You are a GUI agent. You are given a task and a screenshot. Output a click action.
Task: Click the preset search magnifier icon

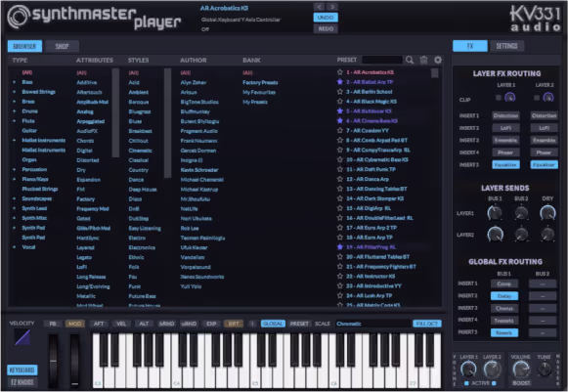(x=410, y=60)
